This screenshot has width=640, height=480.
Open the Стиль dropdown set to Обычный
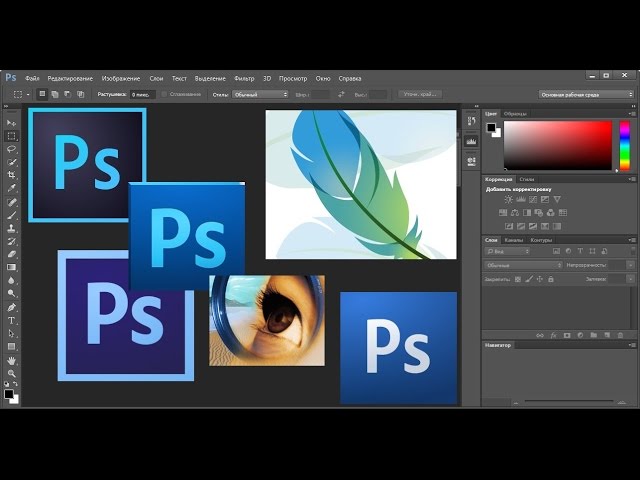(x=260, y=94)
